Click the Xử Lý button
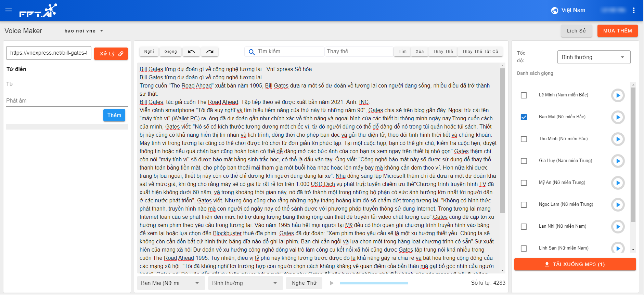The height and width of the screenshot is (295, 644). [x=111, y=54]
